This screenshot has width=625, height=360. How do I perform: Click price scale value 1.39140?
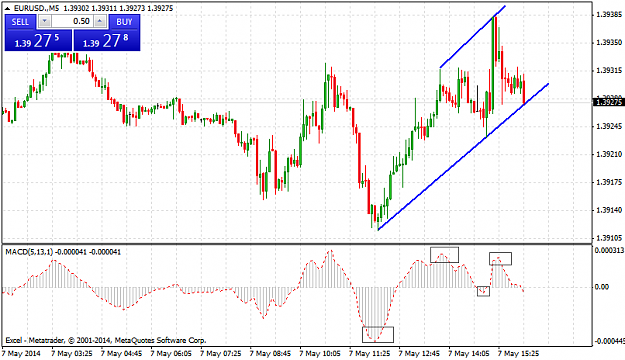pyautogui.click(x=609, y=210)
